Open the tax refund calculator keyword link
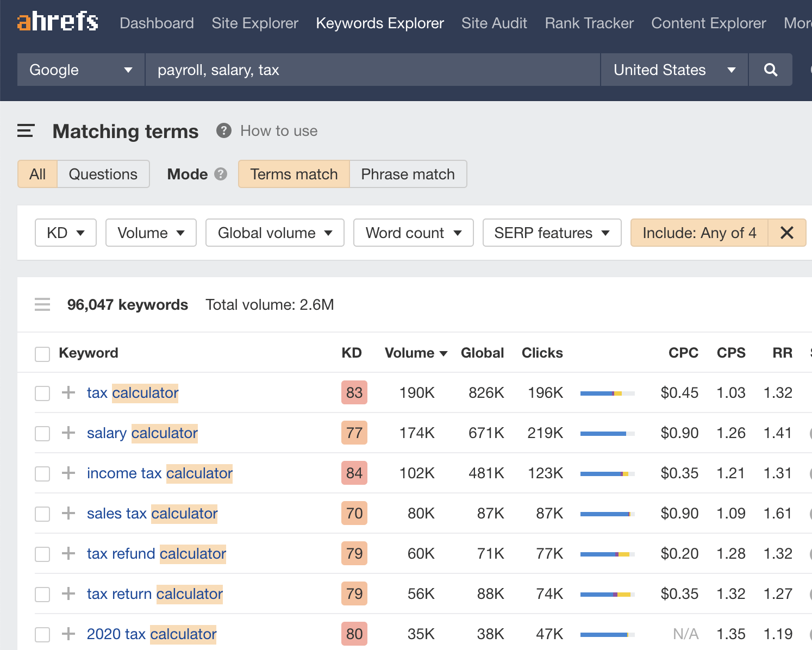This screenshot has width=812, height=650. click(x=157, y=553)
